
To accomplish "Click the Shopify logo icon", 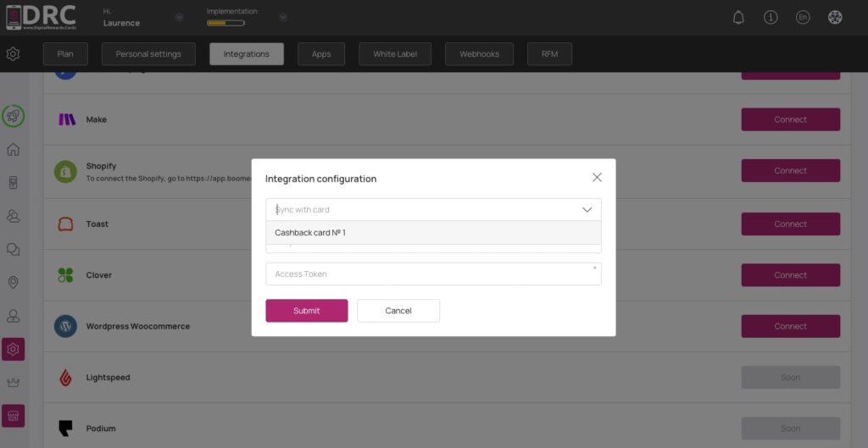I will pyautogui.click(x=65, y=171).
